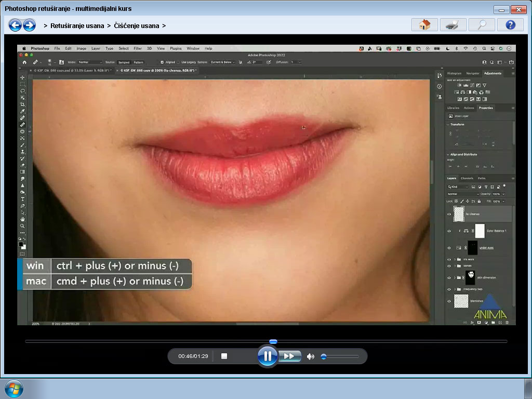Open the layer blend mode 'Normal' dropdown

point(463,194)
